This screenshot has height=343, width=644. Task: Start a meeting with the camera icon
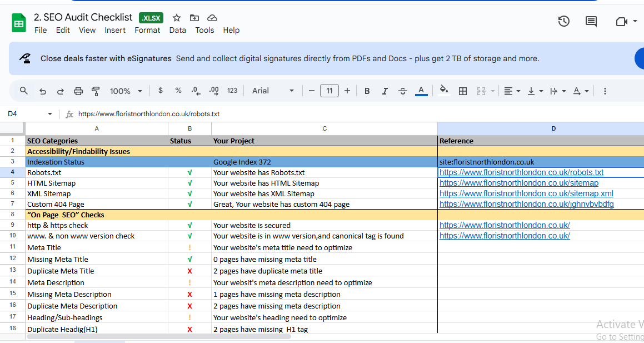click(621, 21)
